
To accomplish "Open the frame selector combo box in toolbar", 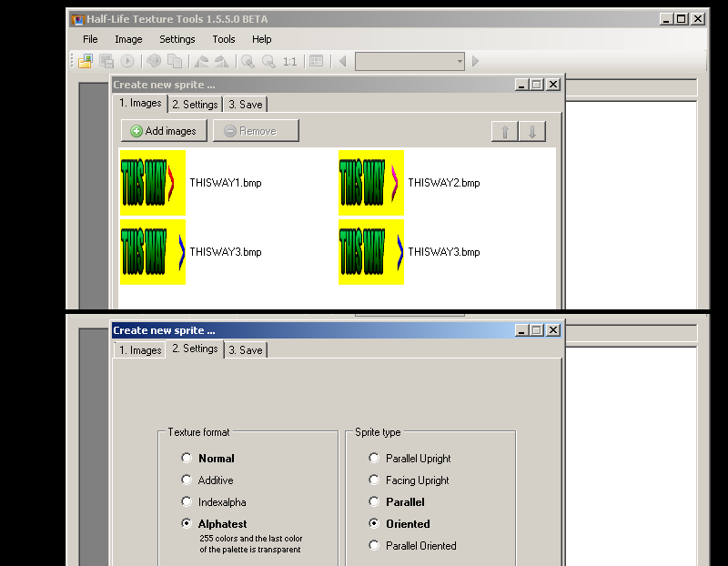I will coord(410,61).
